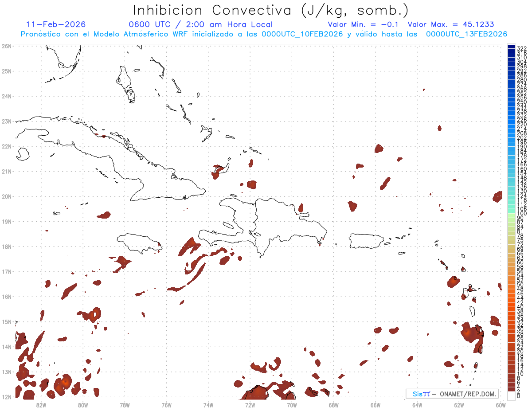Click the Jamaica island outline
Screen dimensions: 532x411
point(139,242)
